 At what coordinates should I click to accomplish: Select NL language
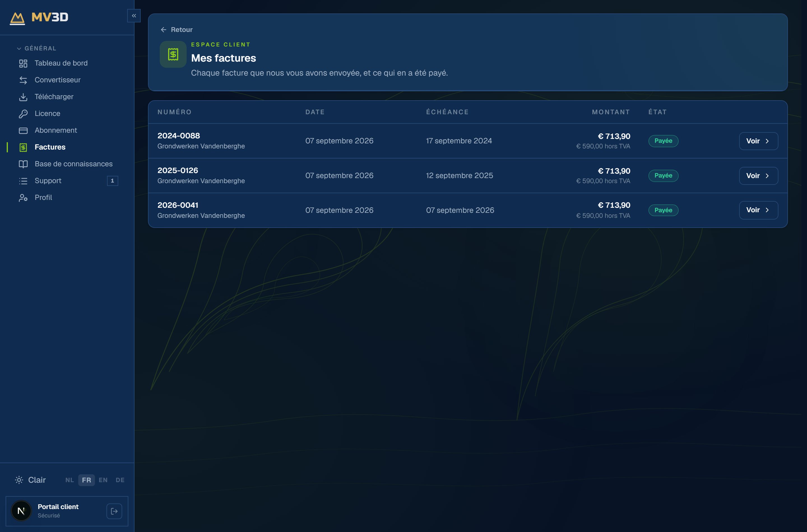69,480
